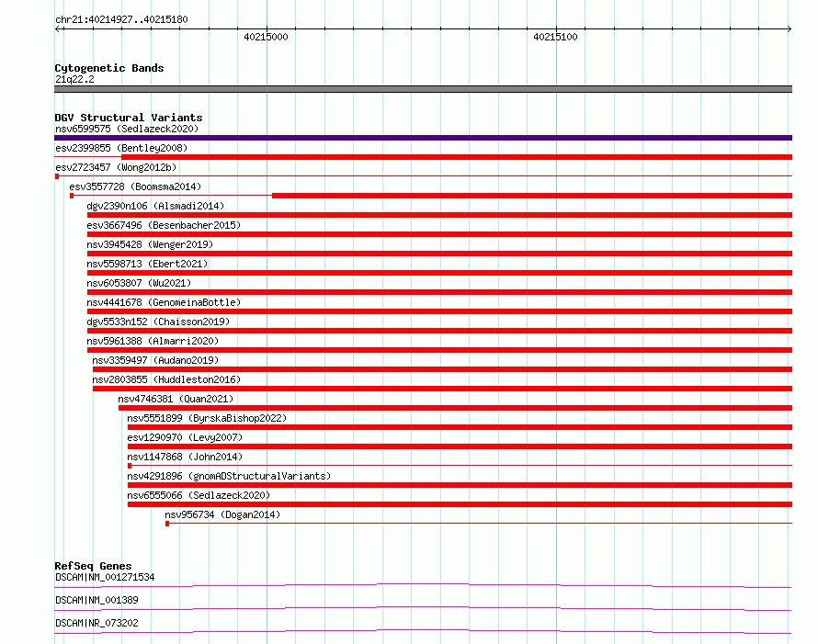Viewport: 818px width, 644px height.
Task: Open variant esv3667496 (Besenbacher2015)
Action: pos(164,225)
